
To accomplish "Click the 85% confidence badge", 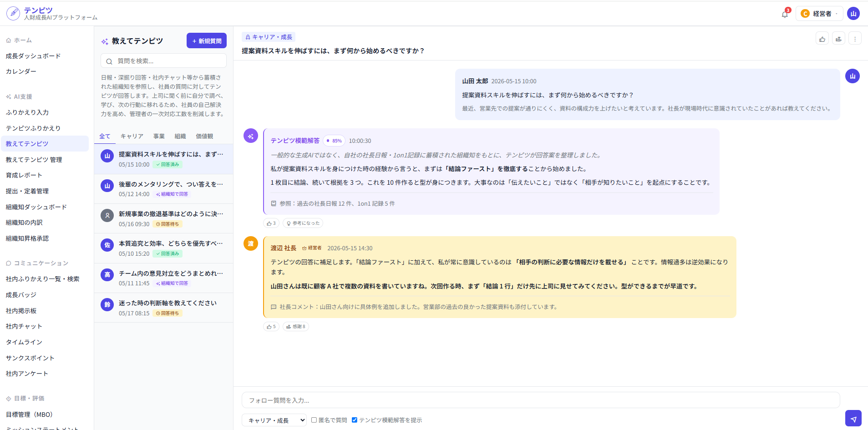I will tap(334, 141).
